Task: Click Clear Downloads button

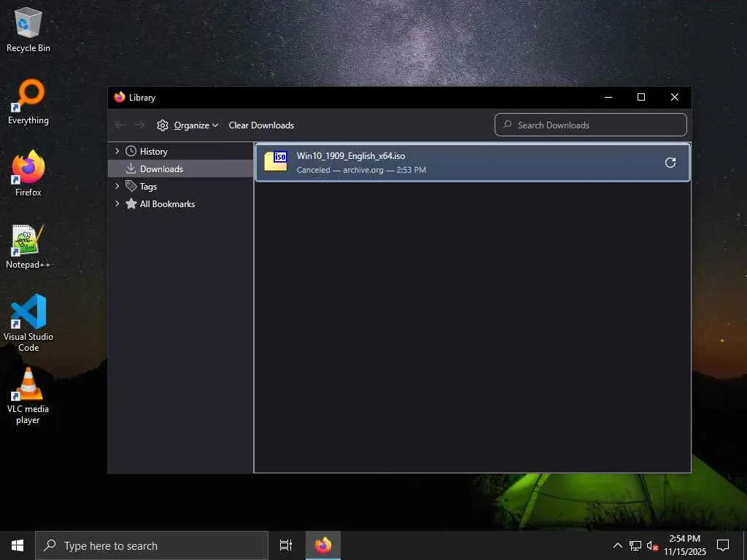Action: click(x=262, y=125)
